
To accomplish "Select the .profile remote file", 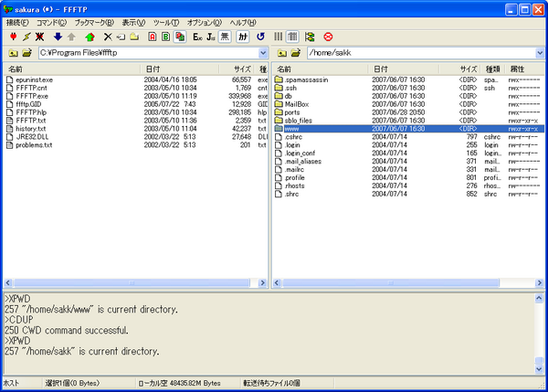I will coord(295,177).
